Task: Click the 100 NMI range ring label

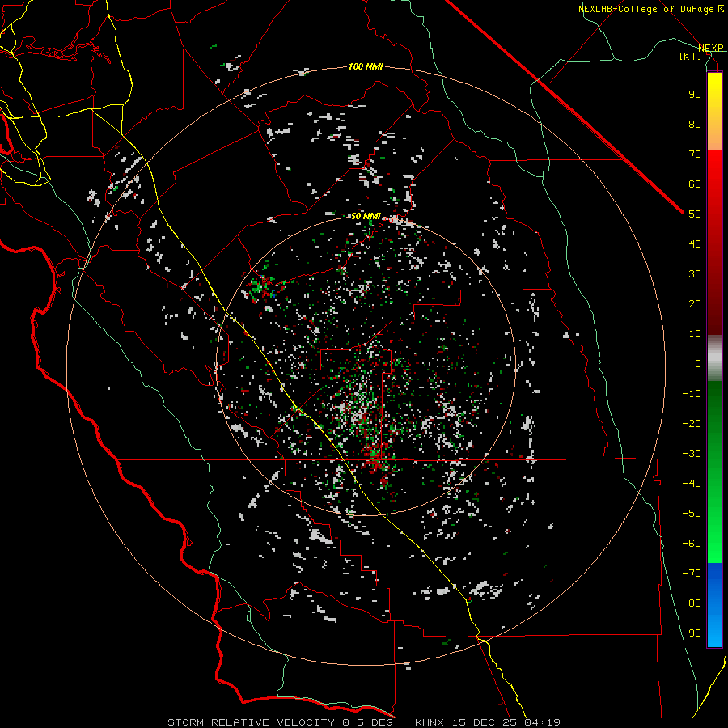Action: 366,67
